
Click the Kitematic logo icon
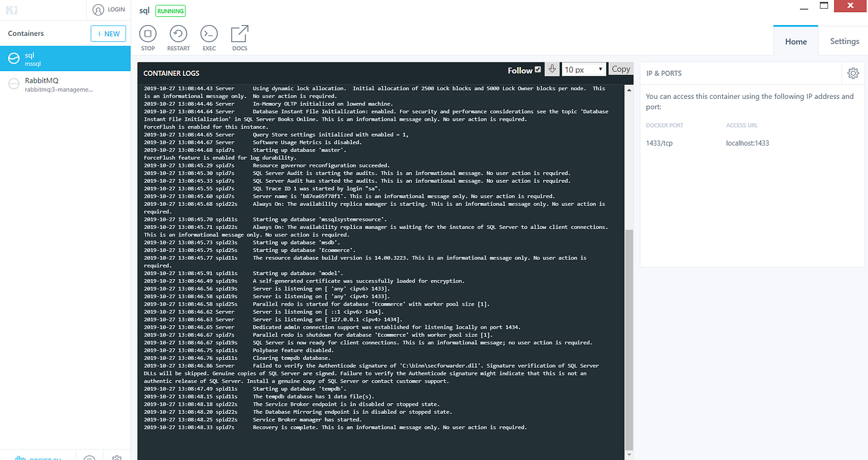coord(12,9)
